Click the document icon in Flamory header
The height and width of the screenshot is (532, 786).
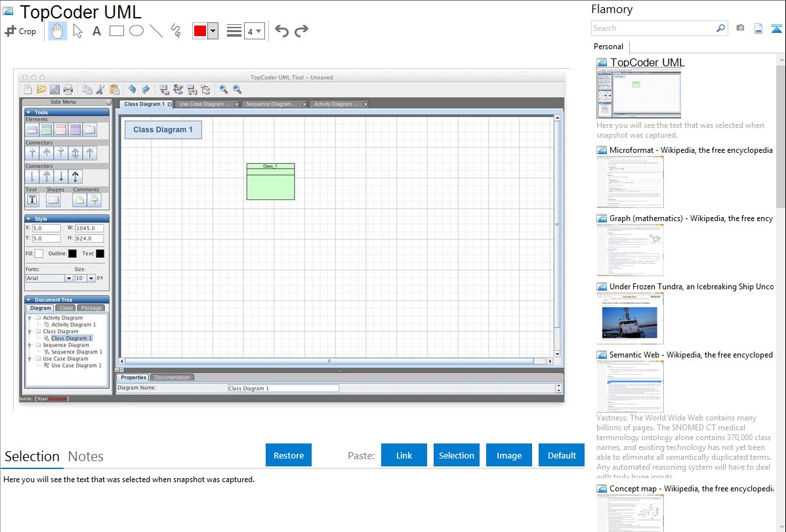pos(758,28)
